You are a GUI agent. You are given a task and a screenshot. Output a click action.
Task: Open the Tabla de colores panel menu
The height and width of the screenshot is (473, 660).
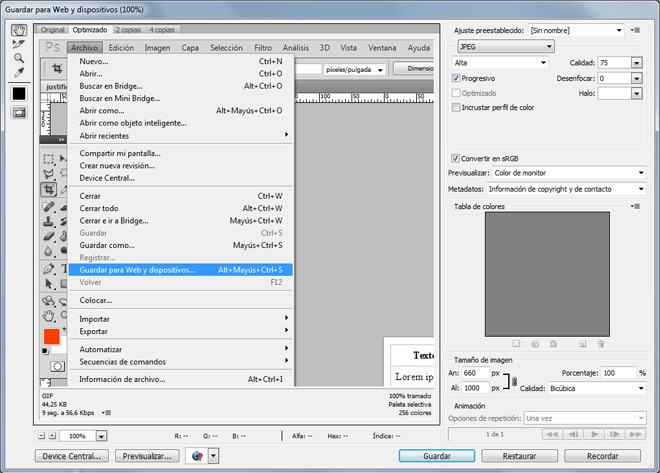tap(636, 206)
